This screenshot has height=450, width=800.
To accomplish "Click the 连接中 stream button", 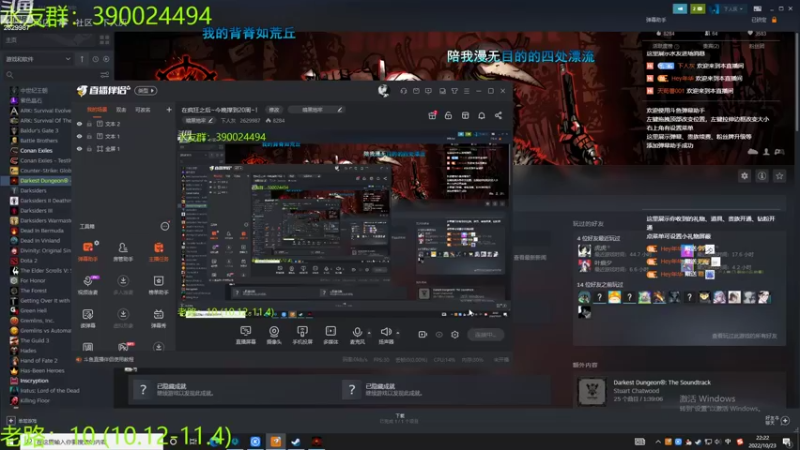I will coord(485,335).
